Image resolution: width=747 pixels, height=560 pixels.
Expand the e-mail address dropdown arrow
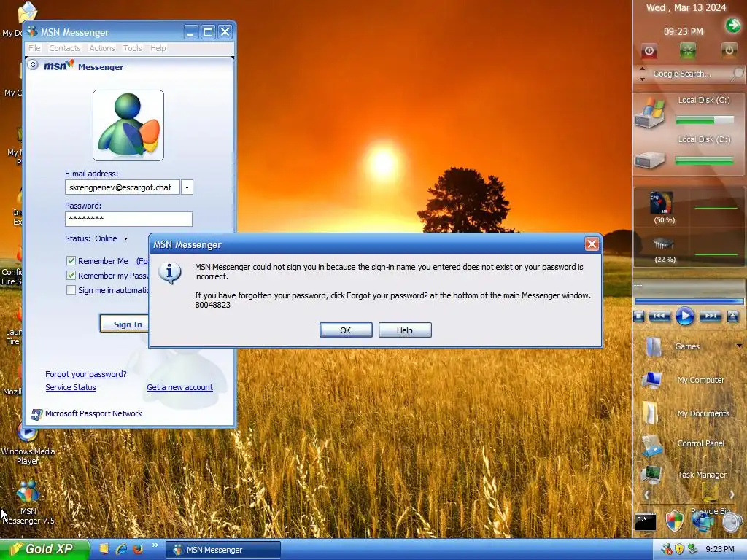187,187
